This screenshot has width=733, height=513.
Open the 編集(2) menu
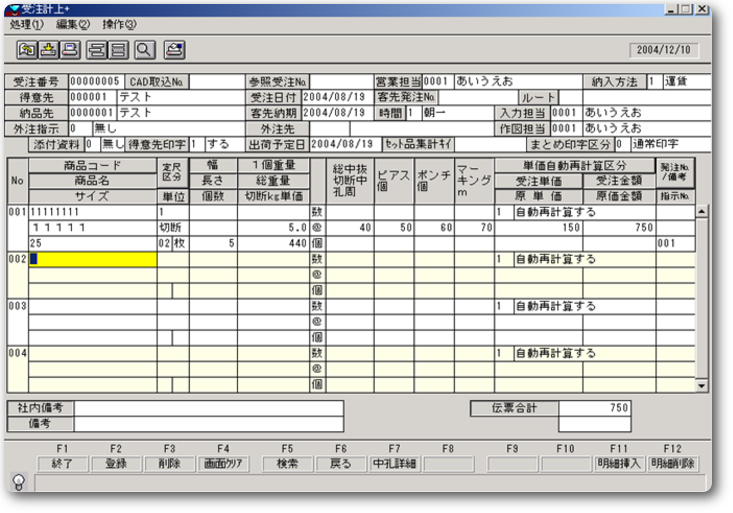[x=72, y=24]
